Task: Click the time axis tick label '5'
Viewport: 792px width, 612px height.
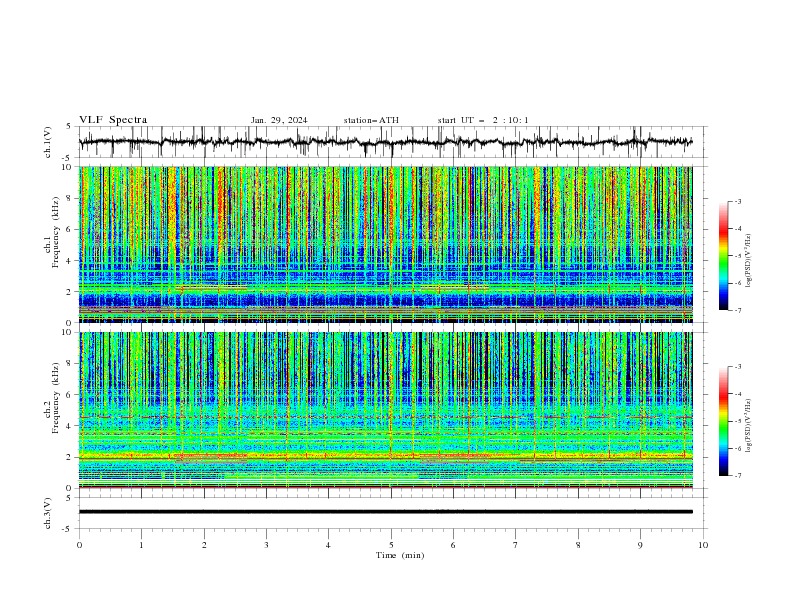Action: [x=391, y=545]
